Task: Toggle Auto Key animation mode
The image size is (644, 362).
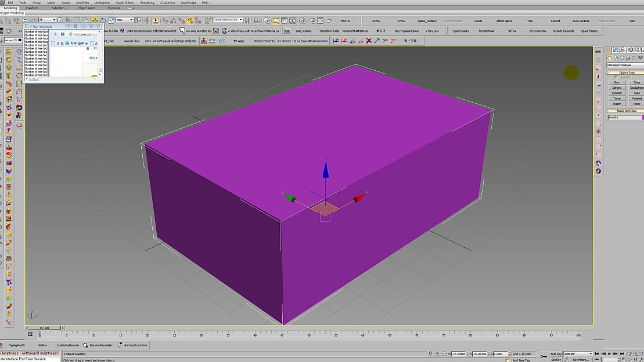Action: point(556,354)
